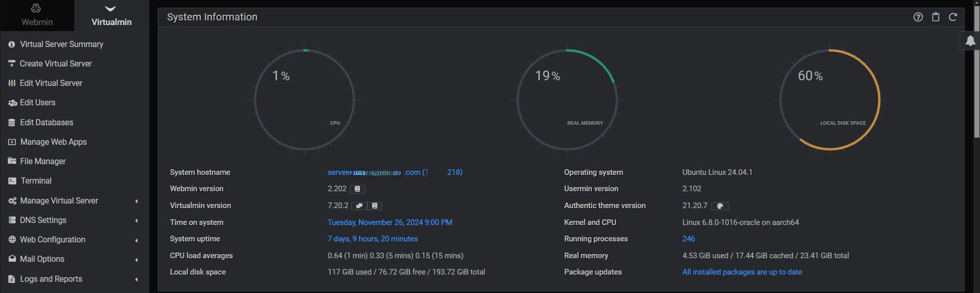
Task: Expand the Web Configuration submenu arrow
Action: (136, 240)
